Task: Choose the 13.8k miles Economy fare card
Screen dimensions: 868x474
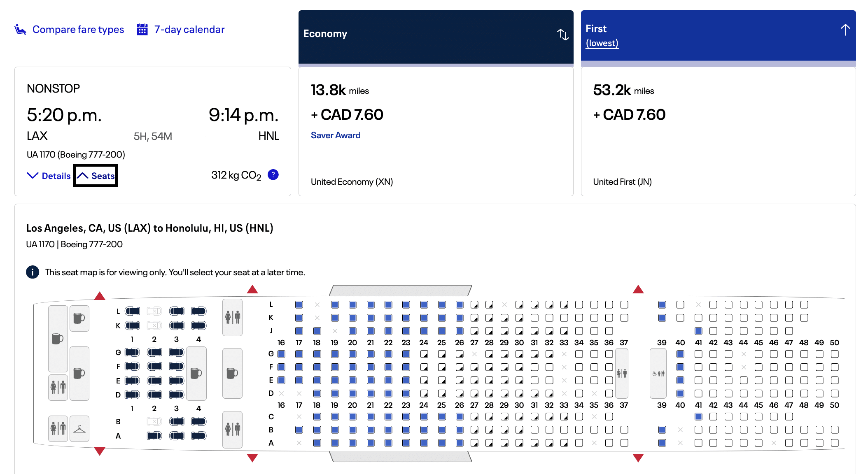Action: pyautogui.click(x=436, y=132)
